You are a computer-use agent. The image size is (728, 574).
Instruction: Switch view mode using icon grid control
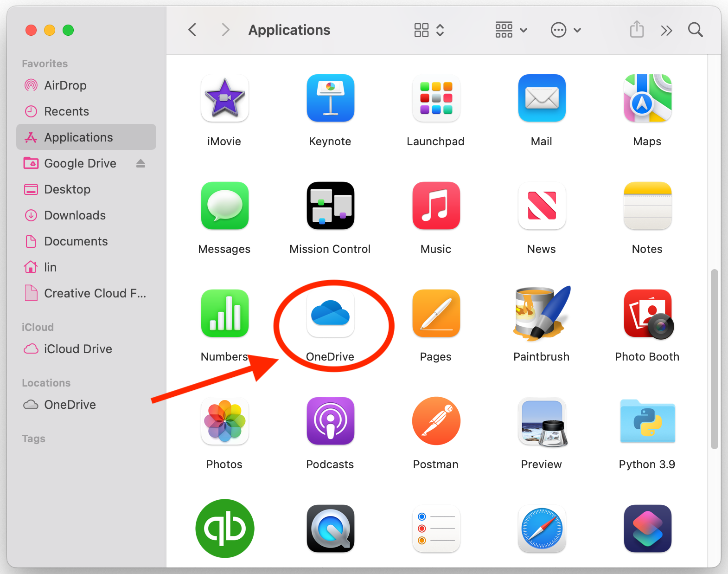pyautogui.click(x=429, y=30)
